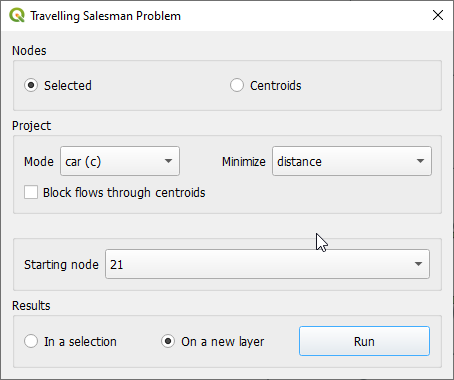Click the arrow of the Mode dropdown
Viewport: 454px width, 380px height.
point(168,161)
